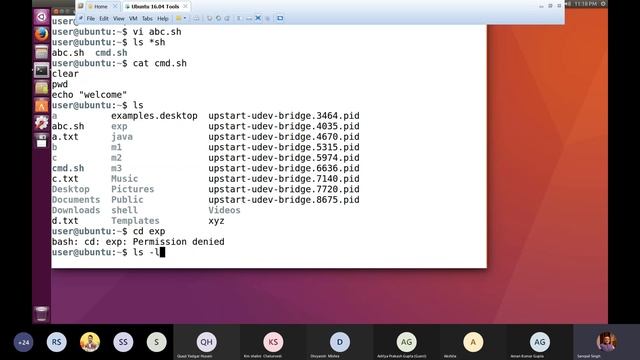This screenshot has width=640, height=360.
Task: Select the Terminal icon in launcher
Action: click(x=41, y=70)
